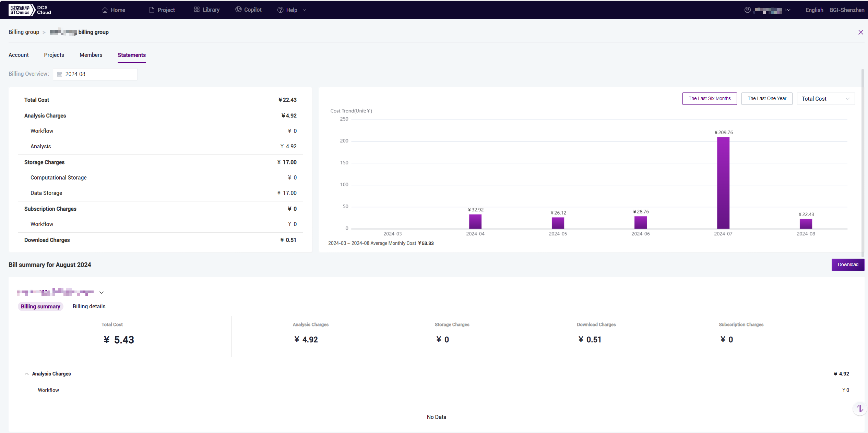Click the Help question mark icon
The width and height of the screenshot is (868, 433).
pyautogui.click(x=280, y=10)
